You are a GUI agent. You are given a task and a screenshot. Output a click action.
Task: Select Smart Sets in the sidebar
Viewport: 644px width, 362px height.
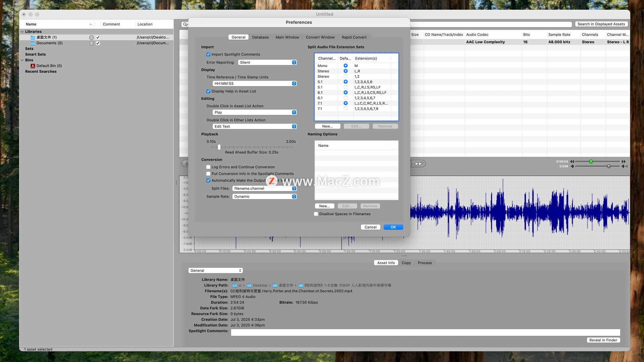click(35, 55)
